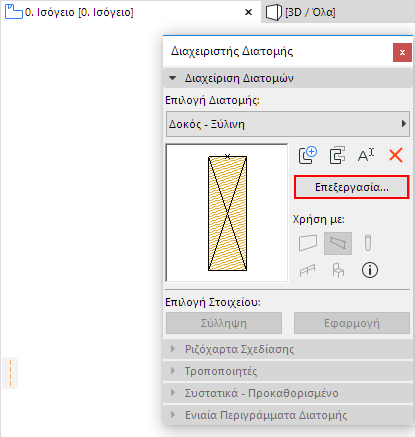
Task: Click the 3D window icon on the tab
Action: click(x=274, y=12)
